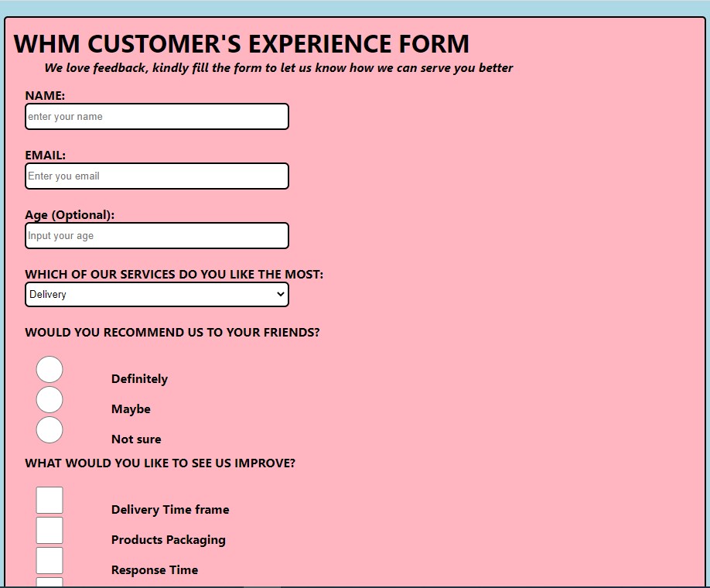710x588 pixels.
Task: Focus the email text box
Action: [x=157, y=176]
